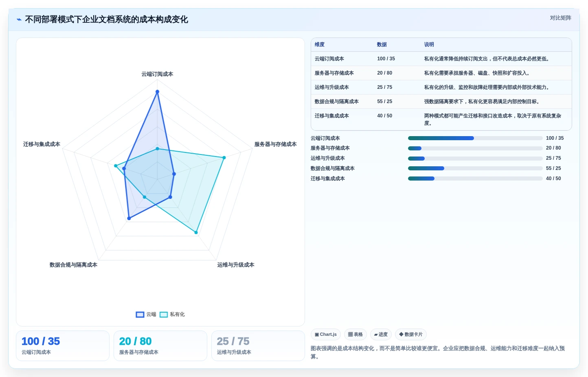Screen dimensions: 588x377
Task: Click the 维度 column header
Action: point(320,44)
